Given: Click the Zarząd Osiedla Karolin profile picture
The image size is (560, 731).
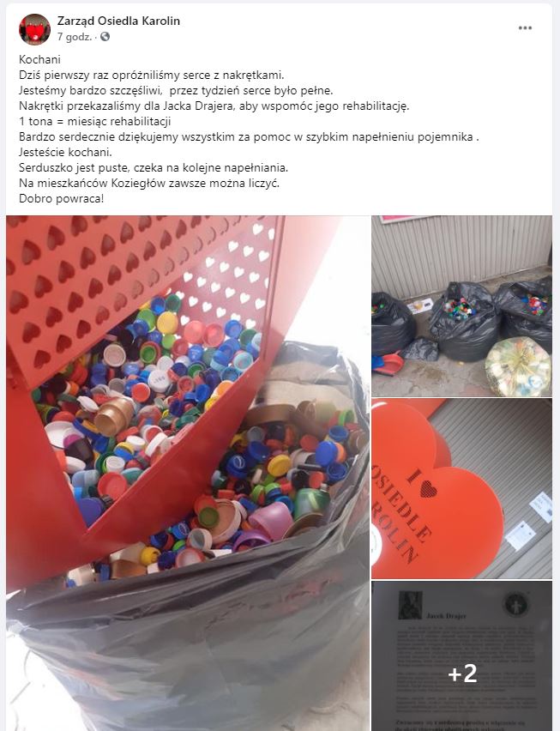Looking at the screenshot, I should (34, 29).
